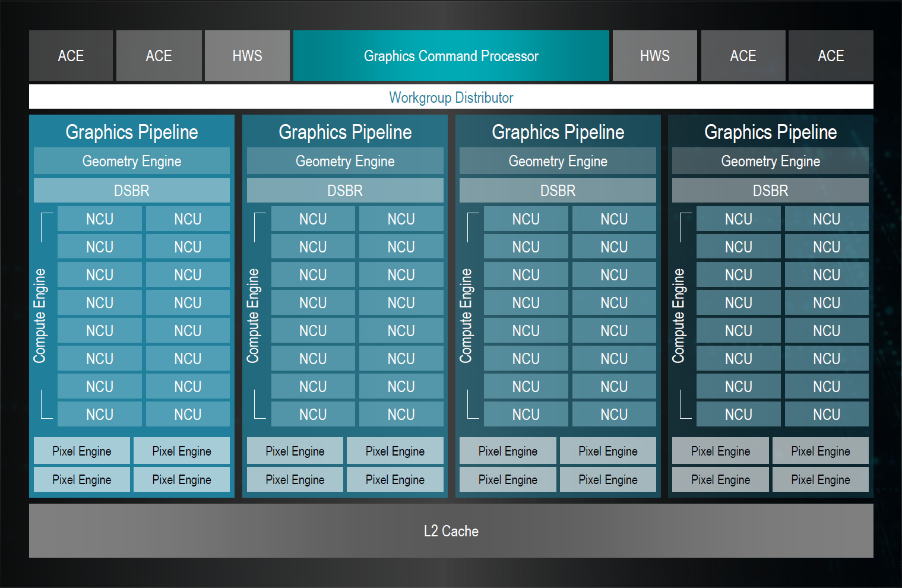Image resolution: width=902 pixels, height=588 pixels.
Task: Select the ACE block right of the second HWS
Action: 743,56
